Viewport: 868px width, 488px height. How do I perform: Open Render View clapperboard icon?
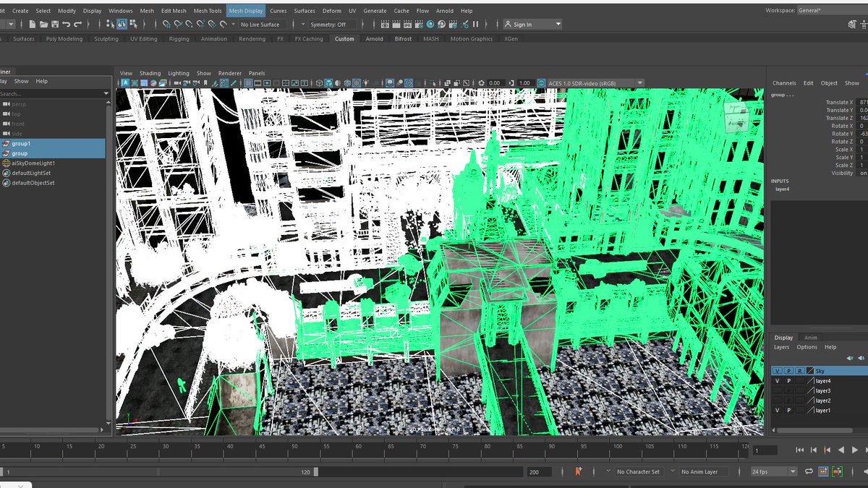point(385,24)
